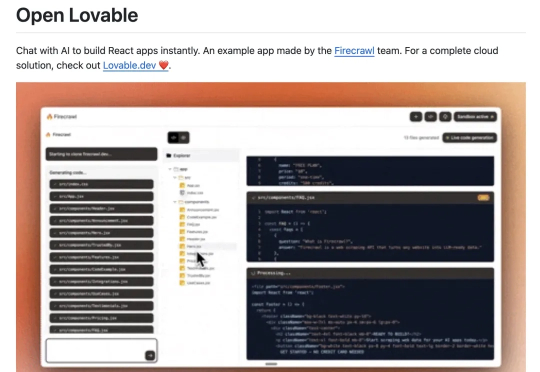Click the src/components/Integrations.jsx file chip

tap(102, 281)
